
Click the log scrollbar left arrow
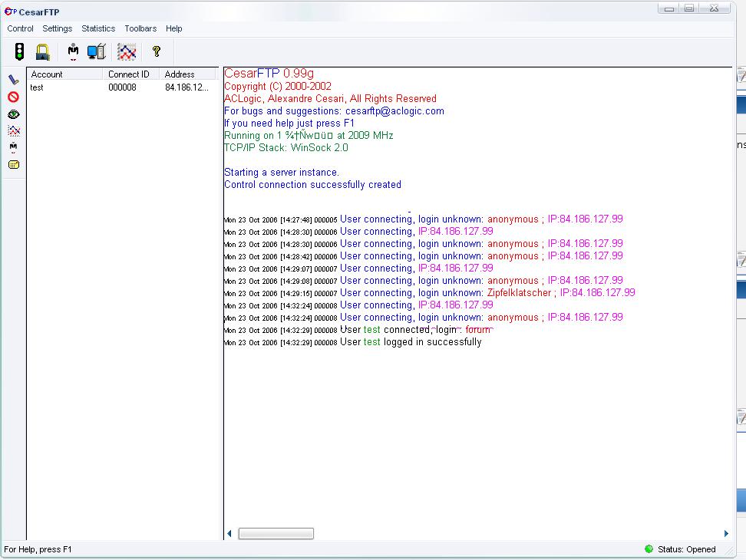229,533
